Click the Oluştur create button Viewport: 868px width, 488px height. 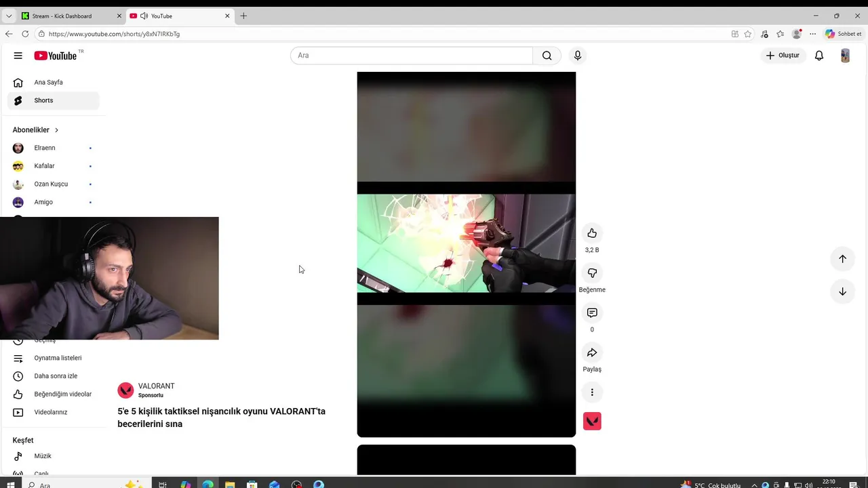coord(783,56)
